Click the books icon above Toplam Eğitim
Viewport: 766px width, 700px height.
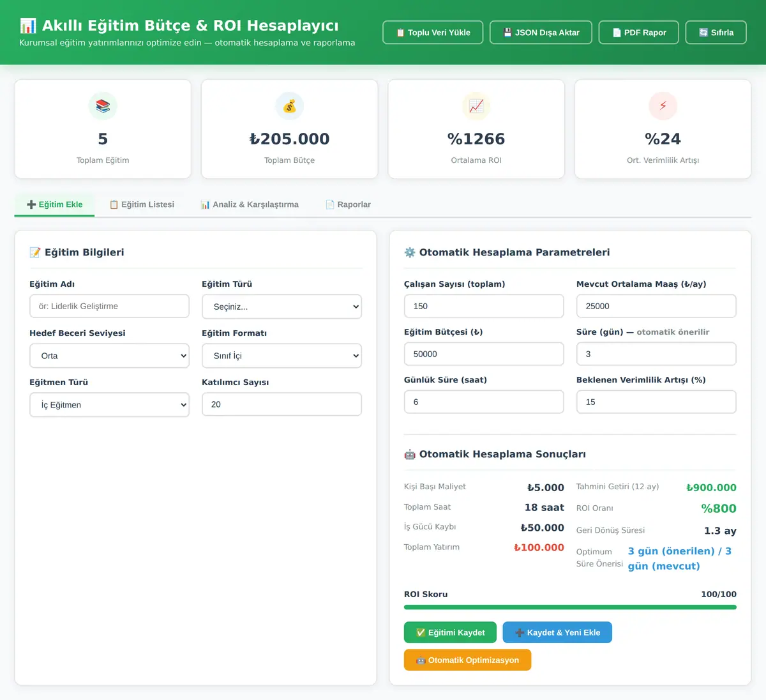click(103, 106)
